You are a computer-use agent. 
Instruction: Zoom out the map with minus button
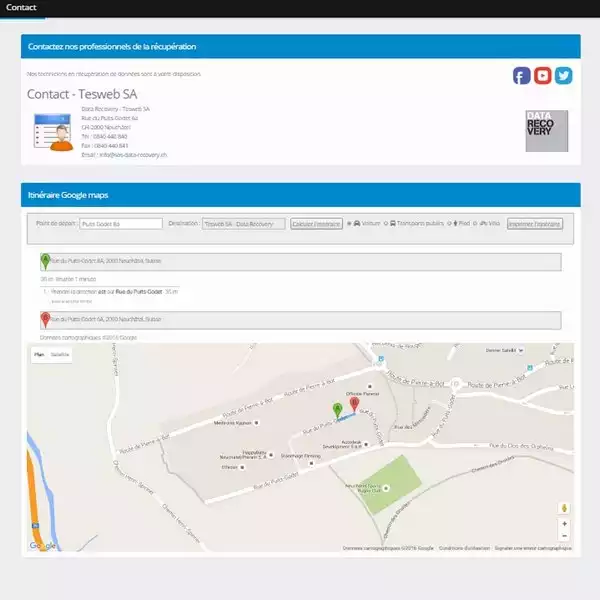[564, 536]
